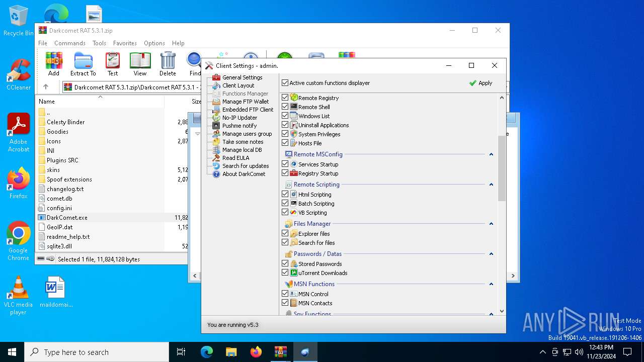This screenshot has height=362, width=644.
Task: Toggle the Stored Passwords checkbox
Action: point(285,263)
